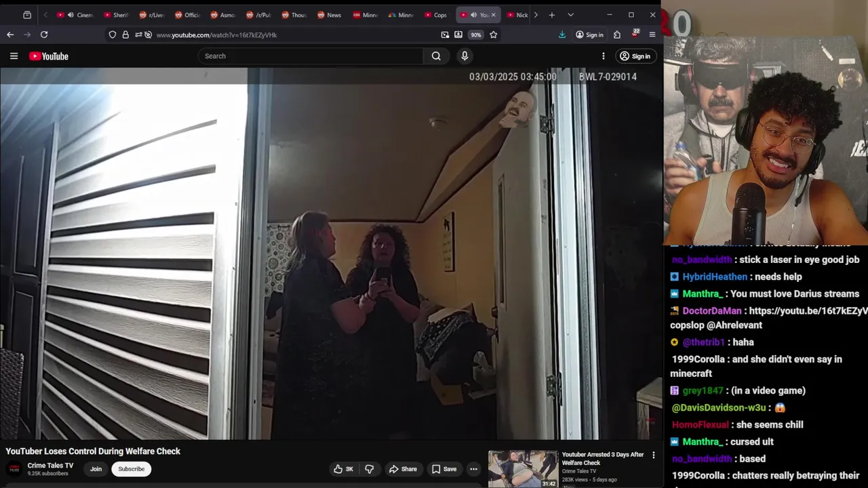The image size is (868, 488).
Task: Open the Firefox application menu
Action: click(x=652, y=35)
